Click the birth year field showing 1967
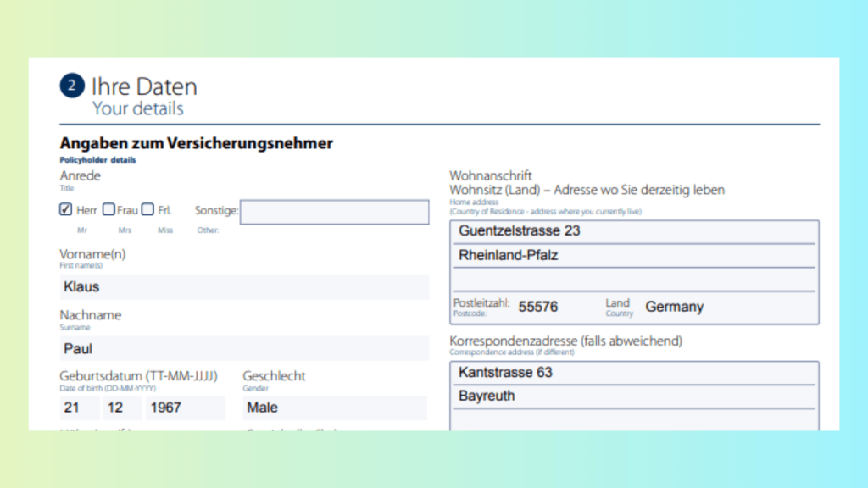The width and height of the screenshot is (868, 488). pos(184,408)
